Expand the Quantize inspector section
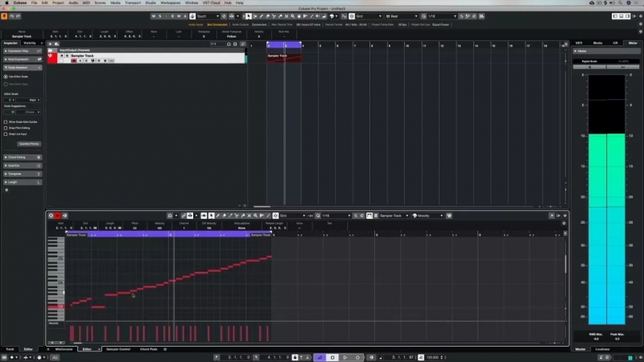 tap(23, 166)
